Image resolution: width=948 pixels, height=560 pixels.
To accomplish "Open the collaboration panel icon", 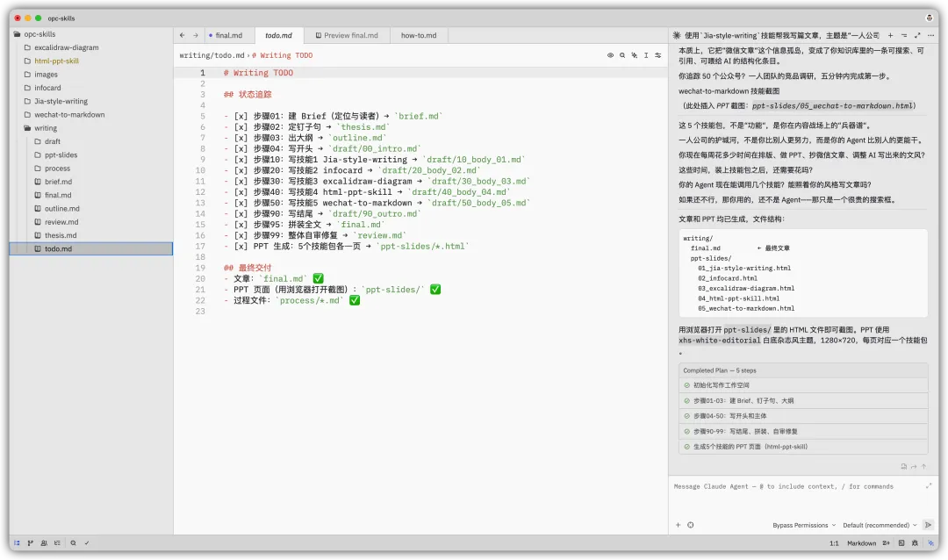I will 43,543.
